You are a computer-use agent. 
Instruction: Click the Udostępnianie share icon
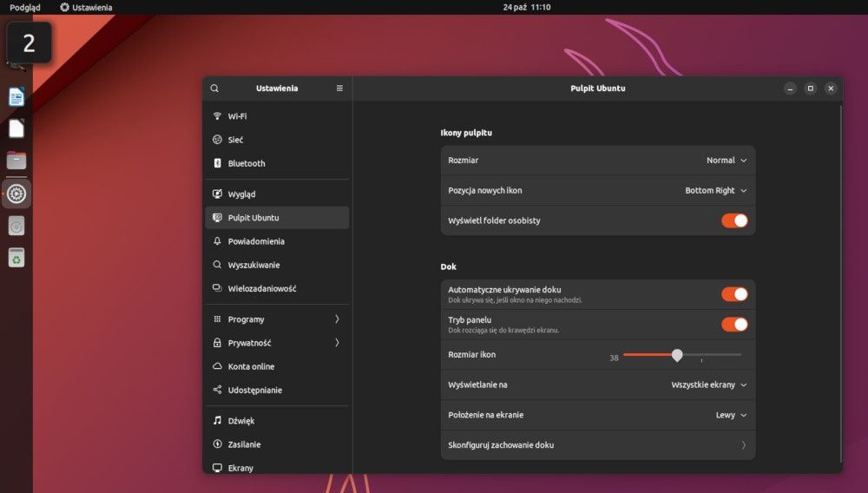coord(217,390)
